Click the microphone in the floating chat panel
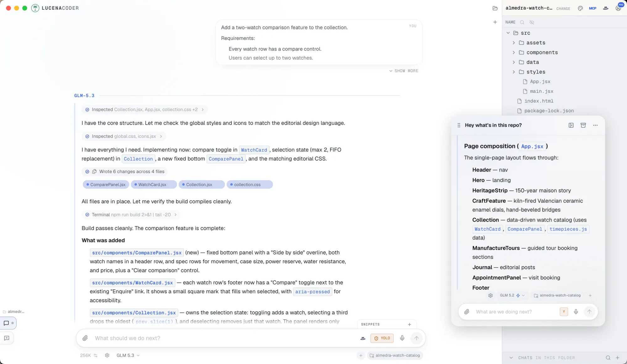627x364 pixels. pyautogui.click(x=576, y=312)
